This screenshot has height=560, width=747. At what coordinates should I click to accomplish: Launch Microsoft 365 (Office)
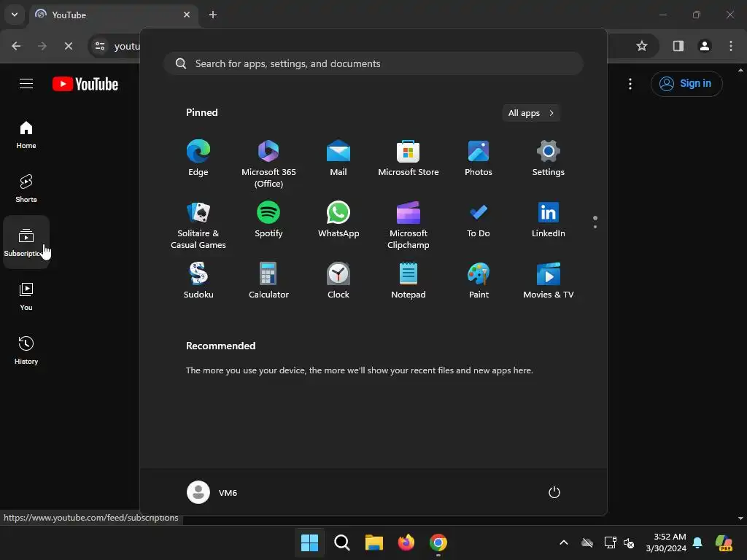click(268, 163)
